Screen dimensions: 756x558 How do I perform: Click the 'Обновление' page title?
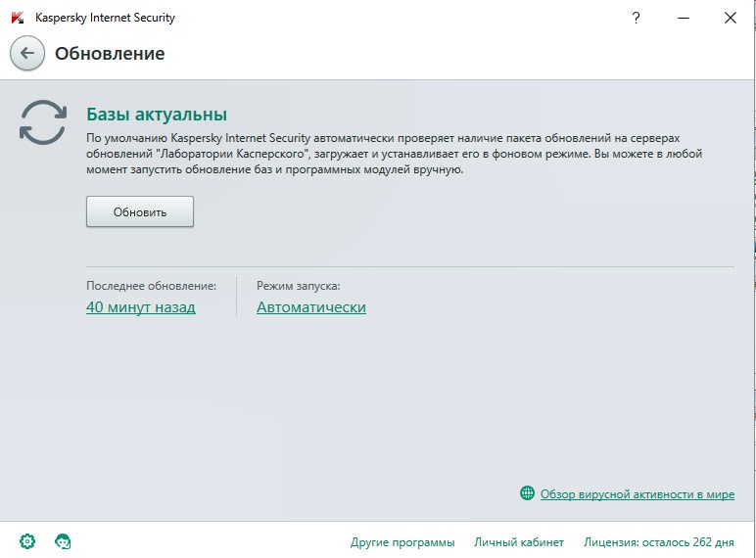[x=110, y=53]
